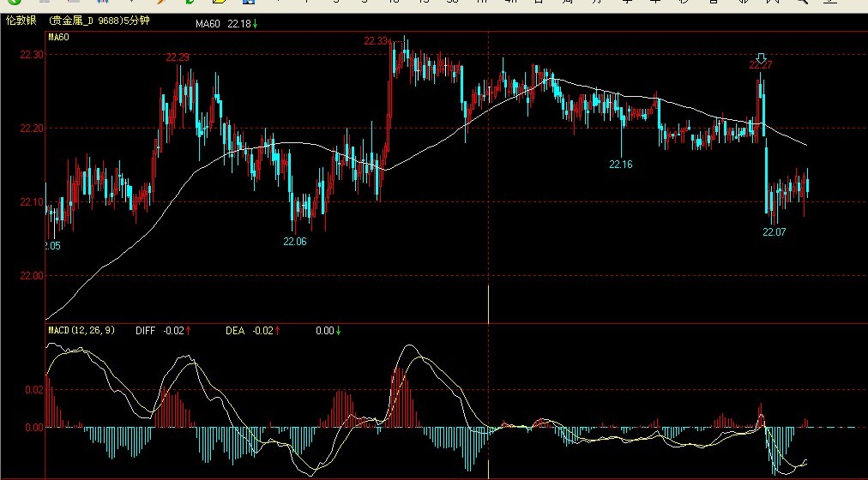The width and height of the screenshot is (868, 480).
Task: Click the 22.29 high price annotation
Action: 178,57
